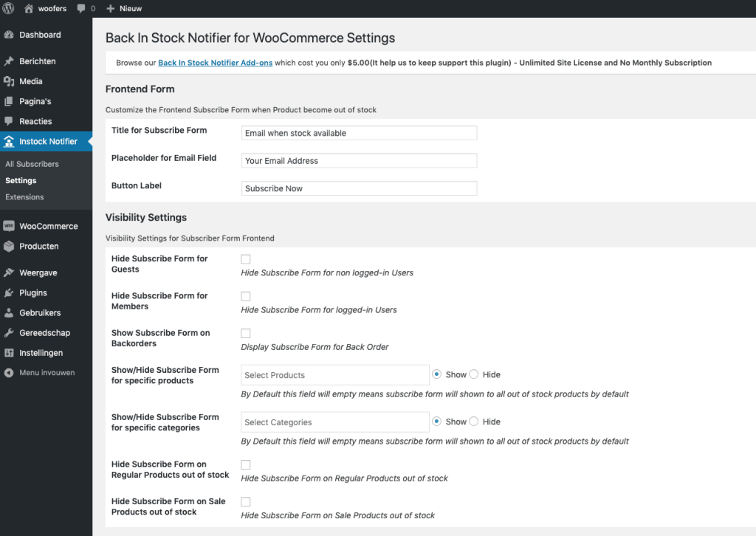Click the Media library icon
The width and height of the screenshot is (756, 536).
pos(9,81)
